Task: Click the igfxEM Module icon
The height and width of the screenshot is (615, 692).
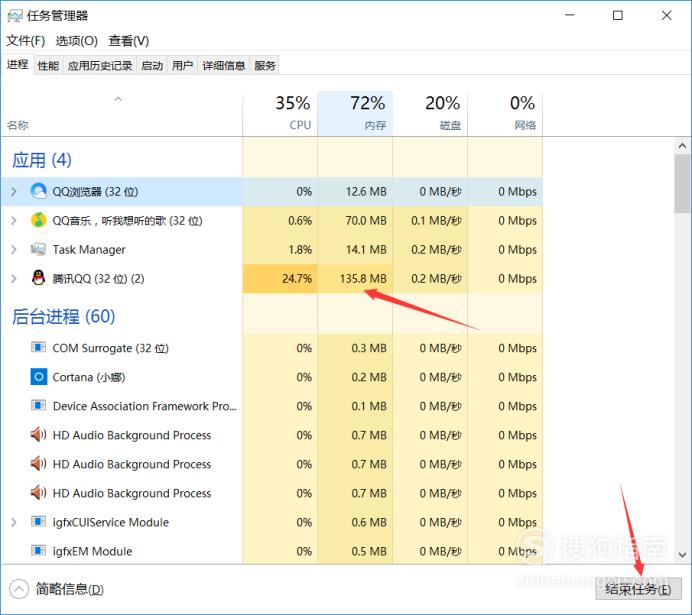Action: point(38,550)
